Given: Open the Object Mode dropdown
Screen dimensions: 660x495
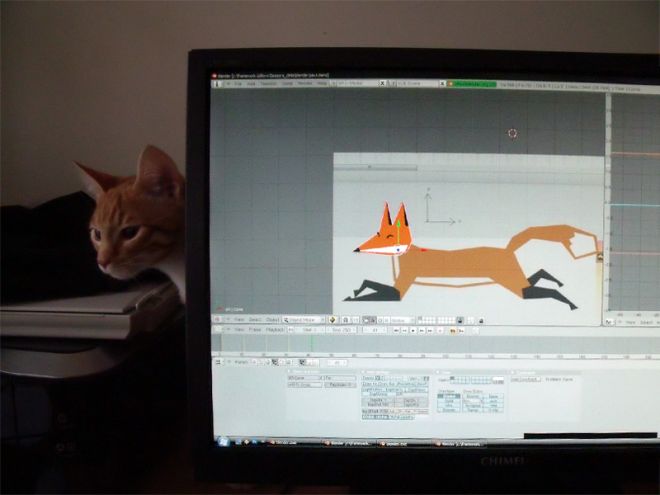Looking at the screenshot, I should point(303,320).
